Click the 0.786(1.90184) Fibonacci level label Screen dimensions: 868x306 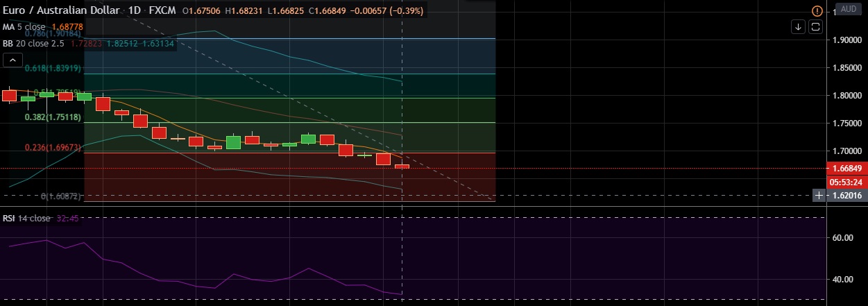(x=53, y=33)
